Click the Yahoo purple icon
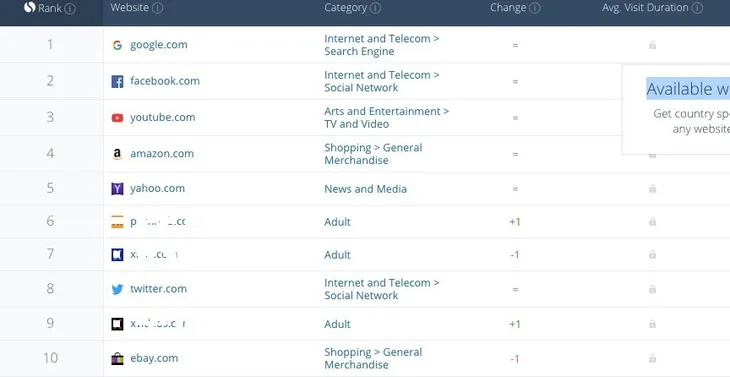Screen dimensions: 730x377 pos(117,188)
